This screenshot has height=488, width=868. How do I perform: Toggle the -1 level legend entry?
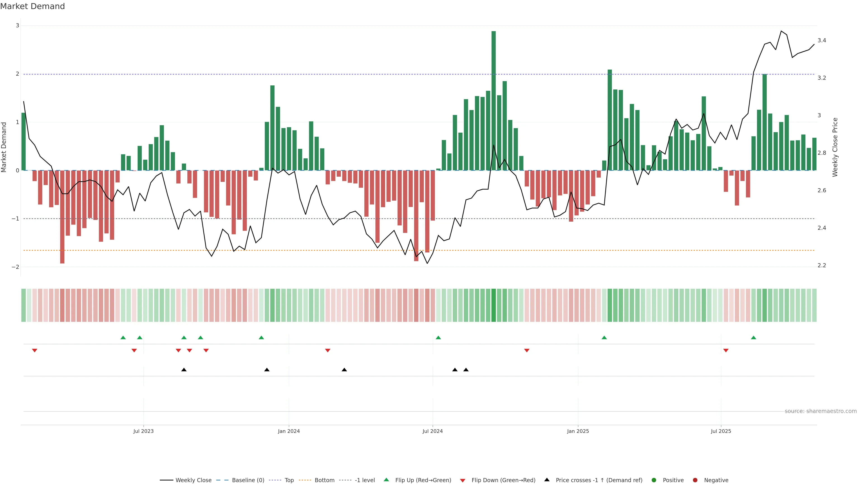[x=365, y=480]
